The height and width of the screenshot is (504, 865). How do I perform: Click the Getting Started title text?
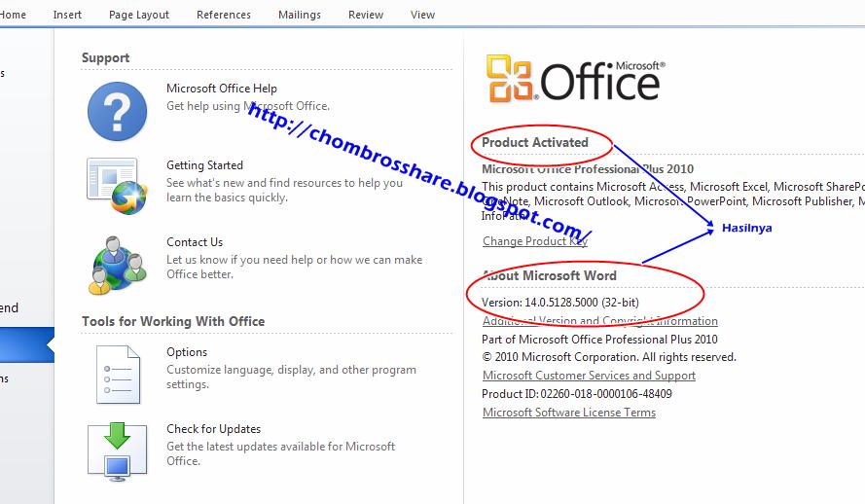pos(204,164)
